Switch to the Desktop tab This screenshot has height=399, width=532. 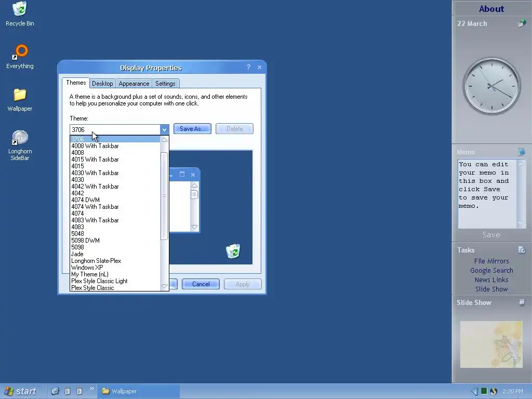102,84
